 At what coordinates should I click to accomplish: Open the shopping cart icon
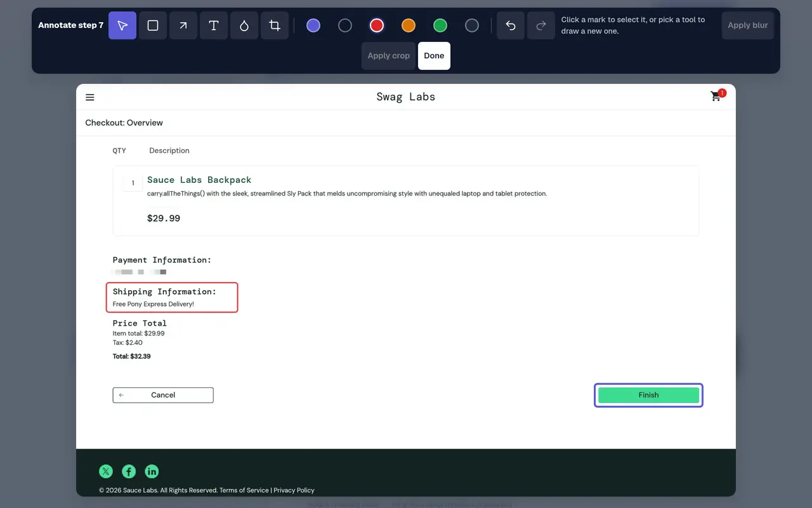[717, 96]
